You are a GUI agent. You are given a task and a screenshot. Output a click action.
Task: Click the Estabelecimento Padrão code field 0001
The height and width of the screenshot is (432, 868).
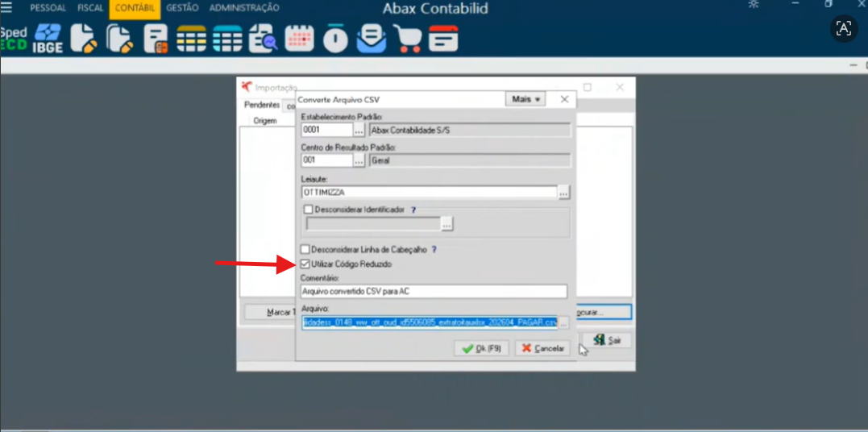pos(327,130)
